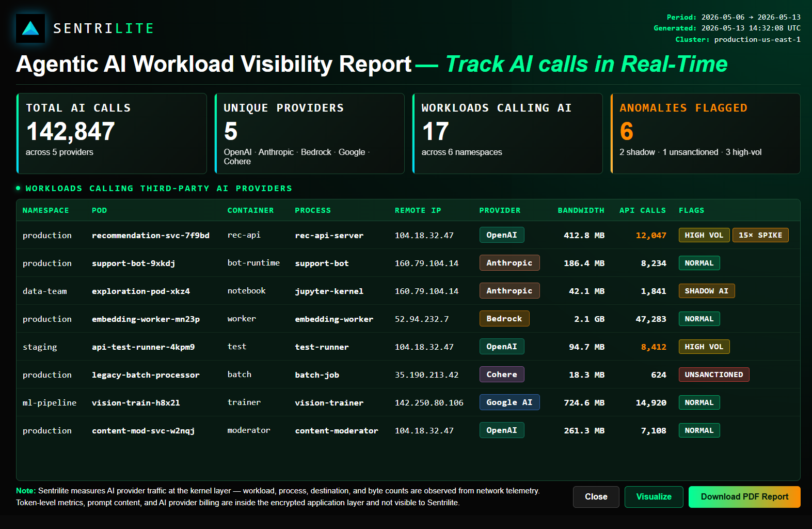Sort by API Calls column header
Screen dimensions: 812x529
[x=643, y=210]
